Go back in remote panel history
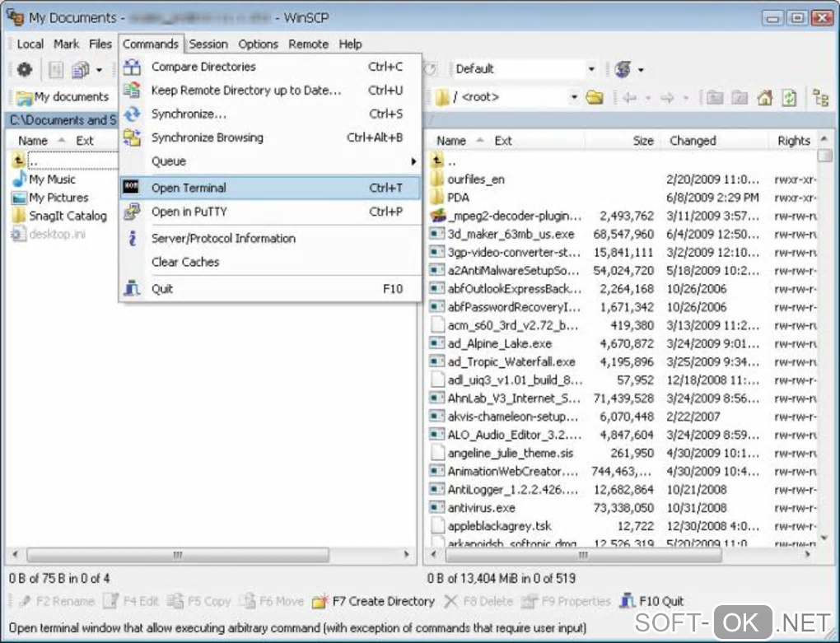This screenshot has width=840, height=643. (x=630, y=97)
